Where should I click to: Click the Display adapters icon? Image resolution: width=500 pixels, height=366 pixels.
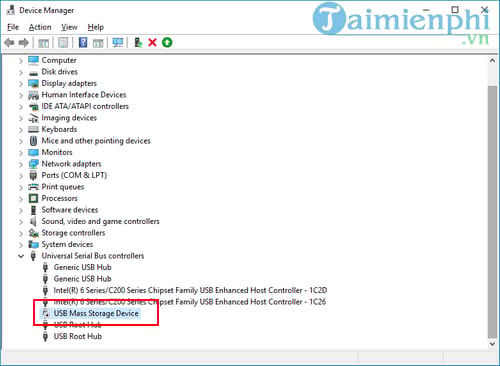click(33, 83)
